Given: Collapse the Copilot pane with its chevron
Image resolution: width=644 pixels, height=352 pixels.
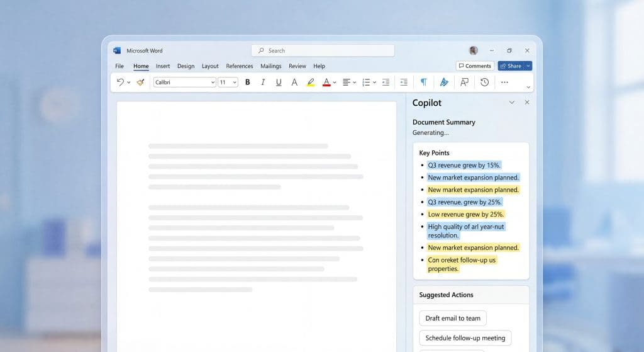Looking at the screenshot, I should coord(511,103).
